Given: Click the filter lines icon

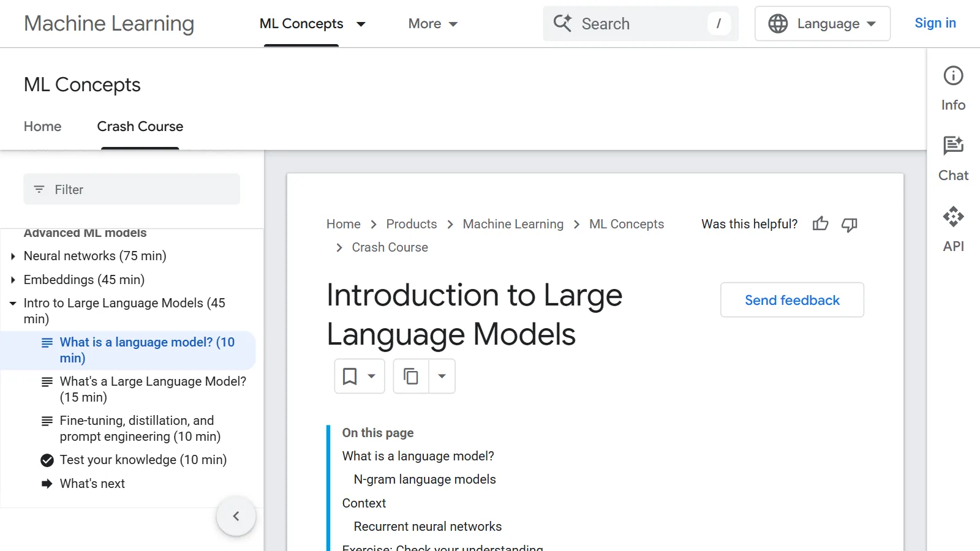Looking at the screenshot, I should (x=39, y=189).
